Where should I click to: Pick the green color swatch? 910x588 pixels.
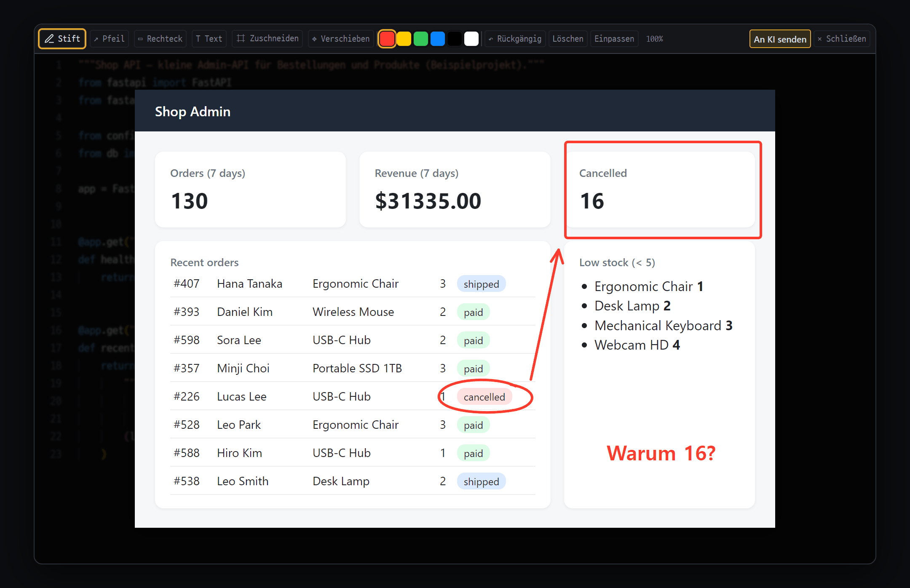420,39
